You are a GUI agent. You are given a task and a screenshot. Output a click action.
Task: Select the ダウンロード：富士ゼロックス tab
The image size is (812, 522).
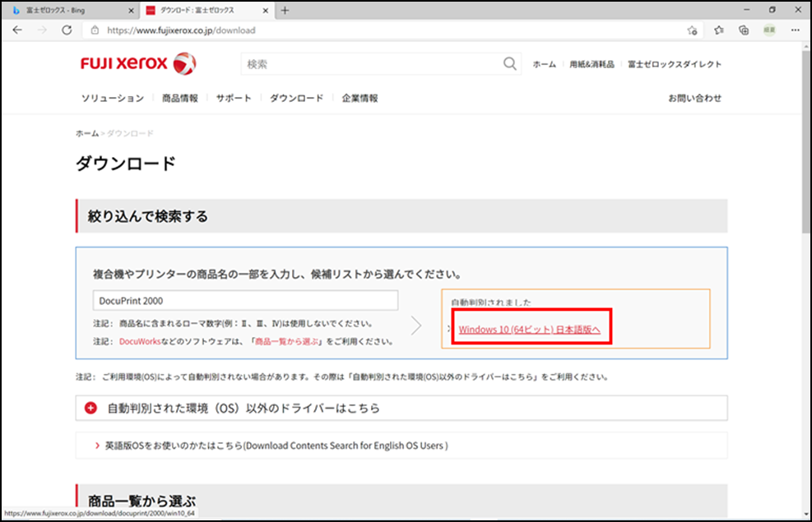click(x=207, y=11)
